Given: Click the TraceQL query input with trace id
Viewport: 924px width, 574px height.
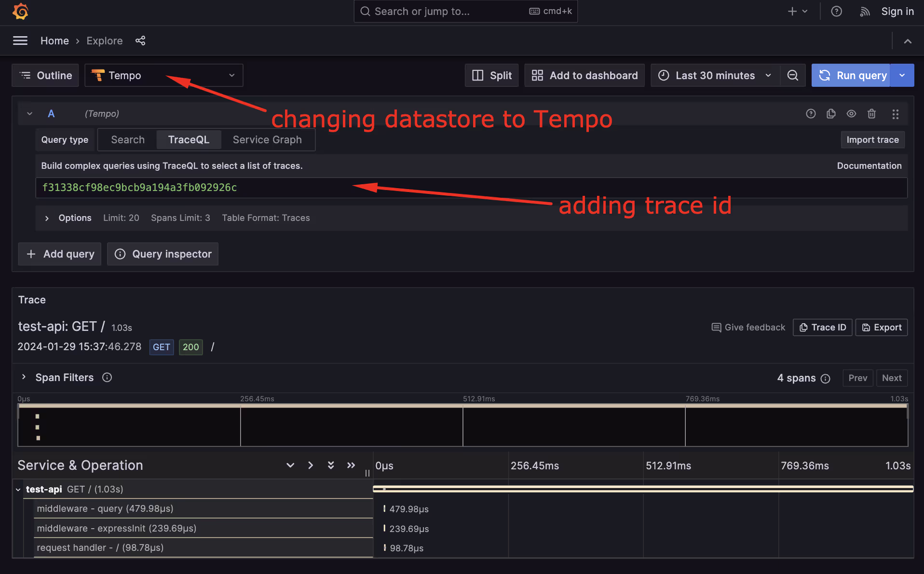Looking at the screenshot, I should 471,188.
